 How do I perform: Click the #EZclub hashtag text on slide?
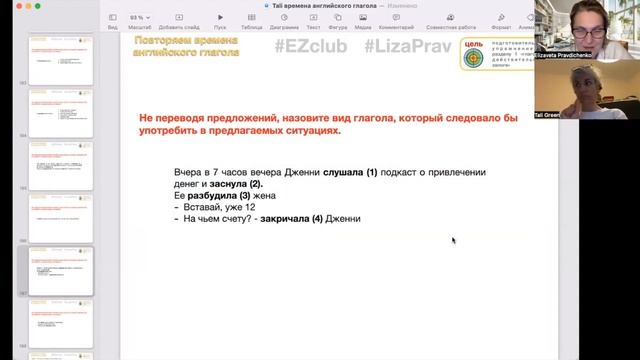(311, 46)
